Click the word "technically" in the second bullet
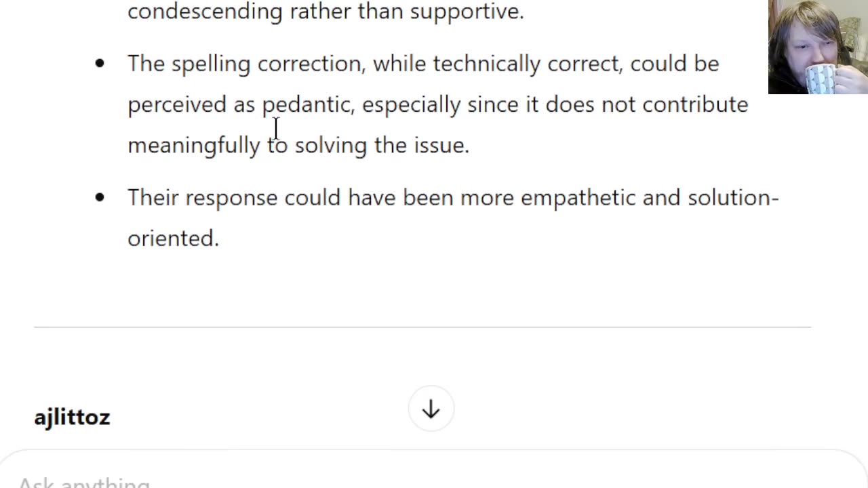This screenshot has height=488, width=868. (486, 64)
